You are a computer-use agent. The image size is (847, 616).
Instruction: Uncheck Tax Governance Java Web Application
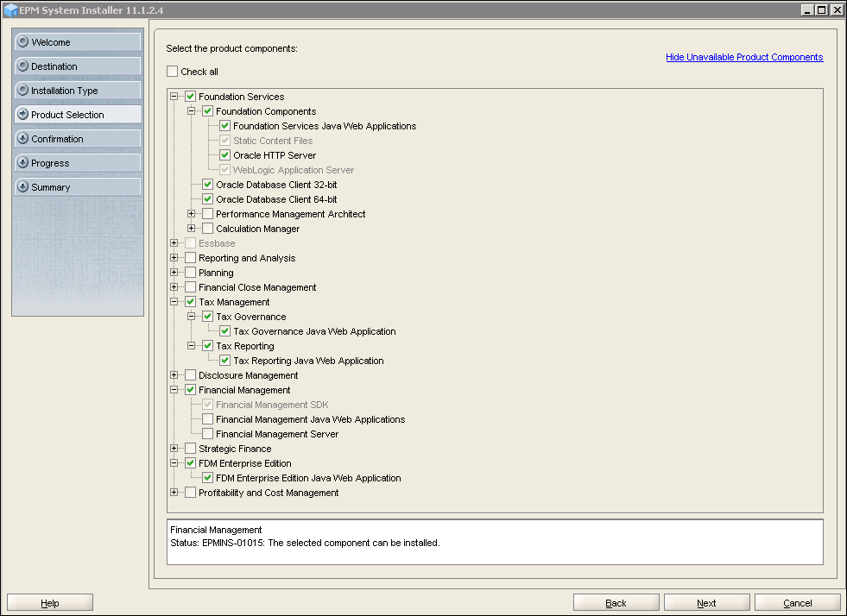click(224, 331)
